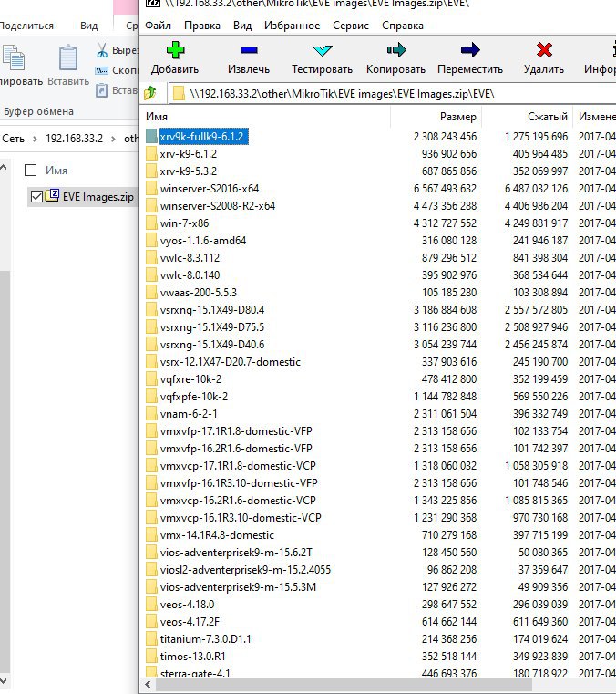Click folder icon in 7-Zip address bar
Screen dimensions: 616x694
click(179, 93)
